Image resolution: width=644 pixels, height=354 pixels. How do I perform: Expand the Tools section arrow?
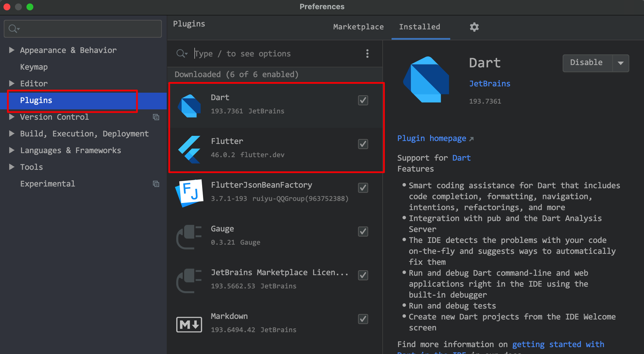(11, 167)
